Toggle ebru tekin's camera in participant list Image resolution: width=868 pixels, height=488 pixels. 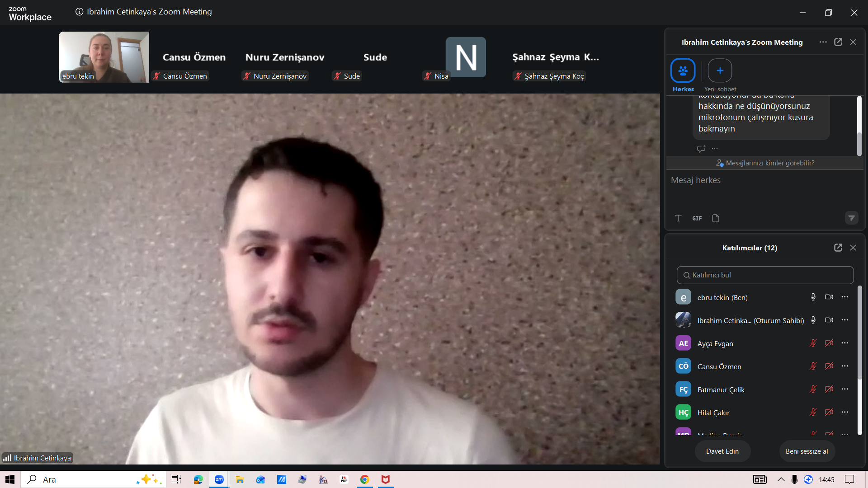(829, 297)
